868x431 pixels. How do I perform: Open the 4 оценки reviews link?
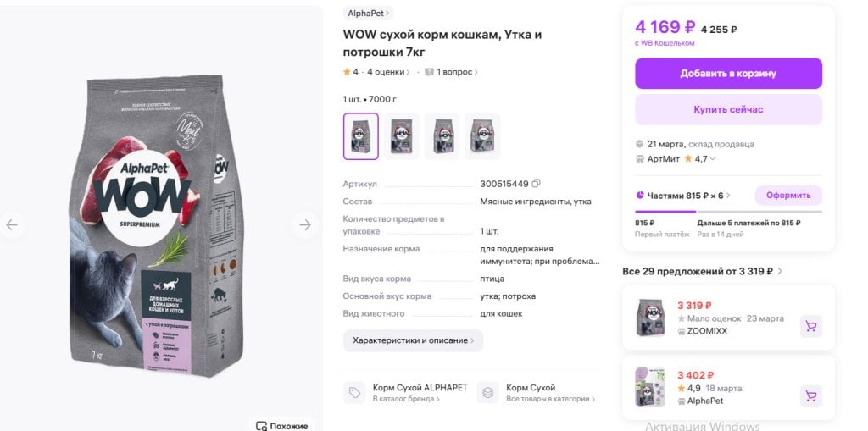point(388,72)
